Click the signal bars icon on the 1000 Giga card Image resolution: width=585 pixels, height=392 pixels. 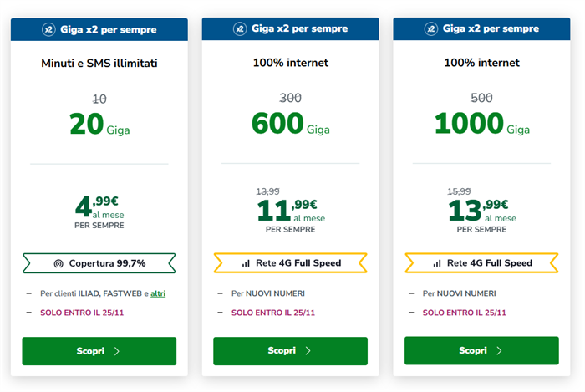coord(437,263)
